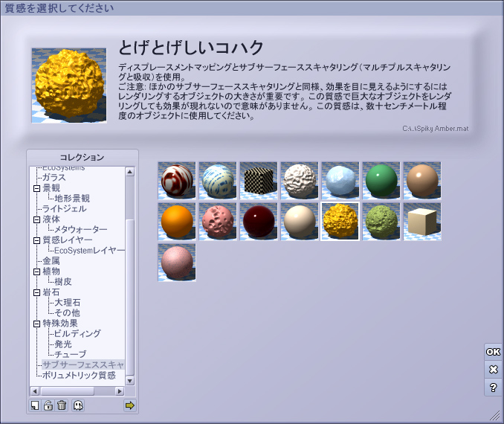Select the 岩石 collection label
The height and width of the screenshot is (424, 504).
(51, 292)
